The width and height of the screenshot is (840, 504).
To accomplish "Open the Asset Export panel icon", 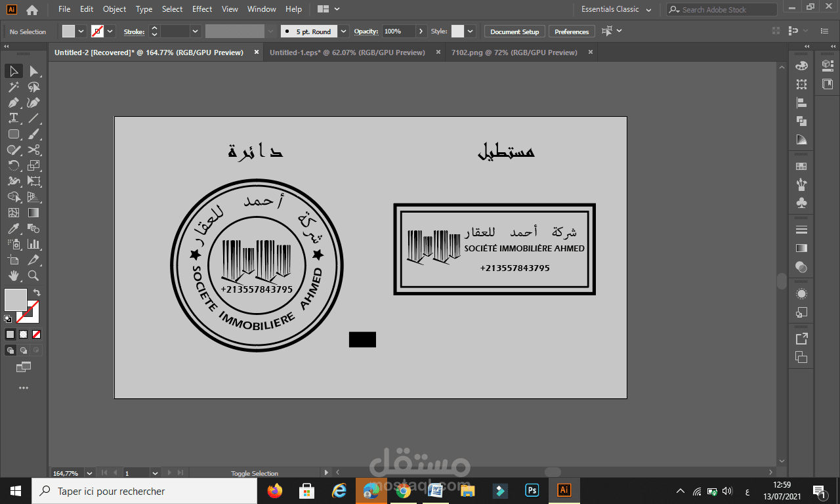I will 801,339.
